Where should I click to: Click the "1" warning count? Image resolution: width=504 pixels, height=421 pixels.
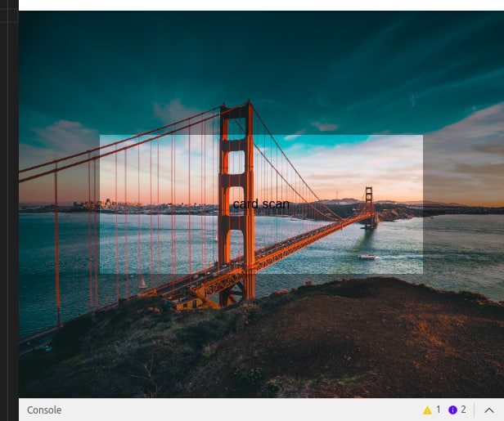click(438, 410)
